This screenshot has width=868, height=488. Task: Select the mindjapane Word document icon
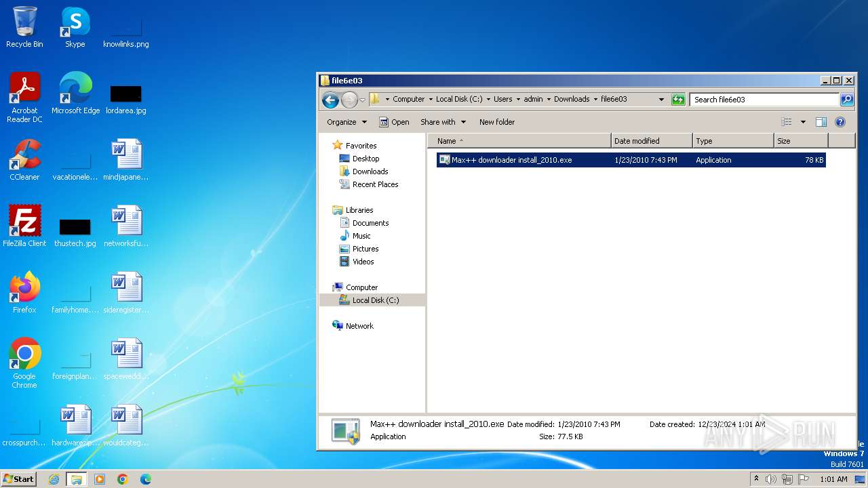coord(126,159)
